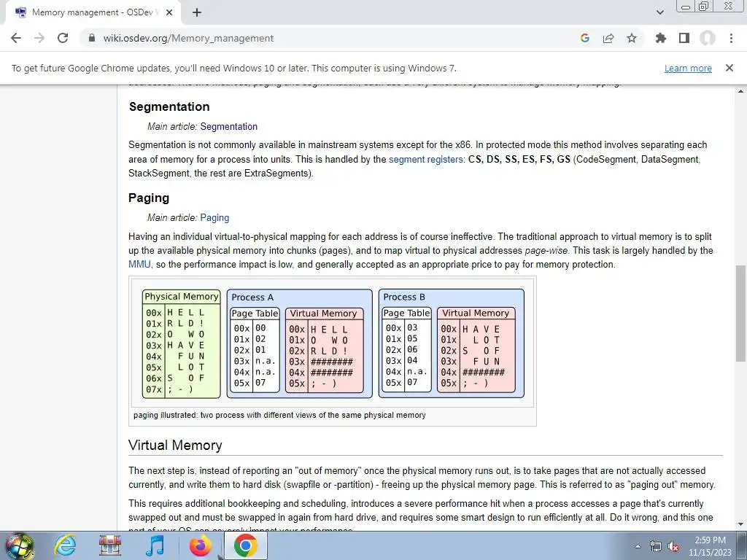
Task: Click the vertical scrollbar thumb
Action: (741, 314)
